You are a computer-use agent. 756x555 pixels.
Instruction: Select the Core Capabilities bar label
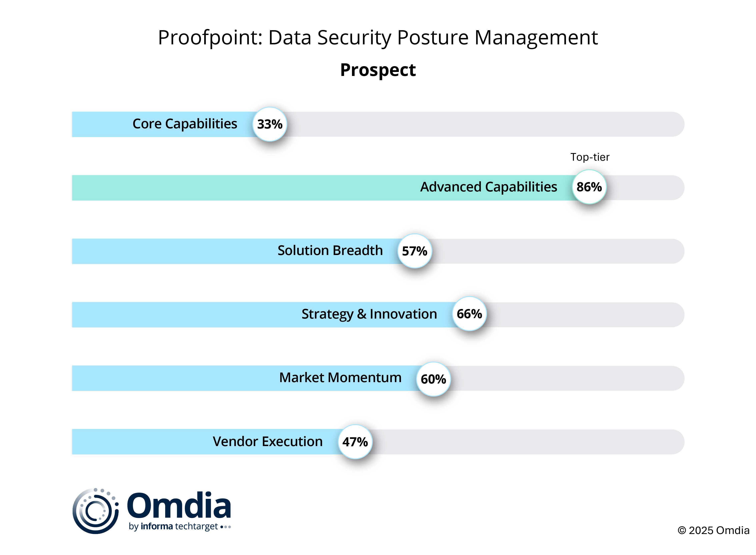(x=185, y=124)
